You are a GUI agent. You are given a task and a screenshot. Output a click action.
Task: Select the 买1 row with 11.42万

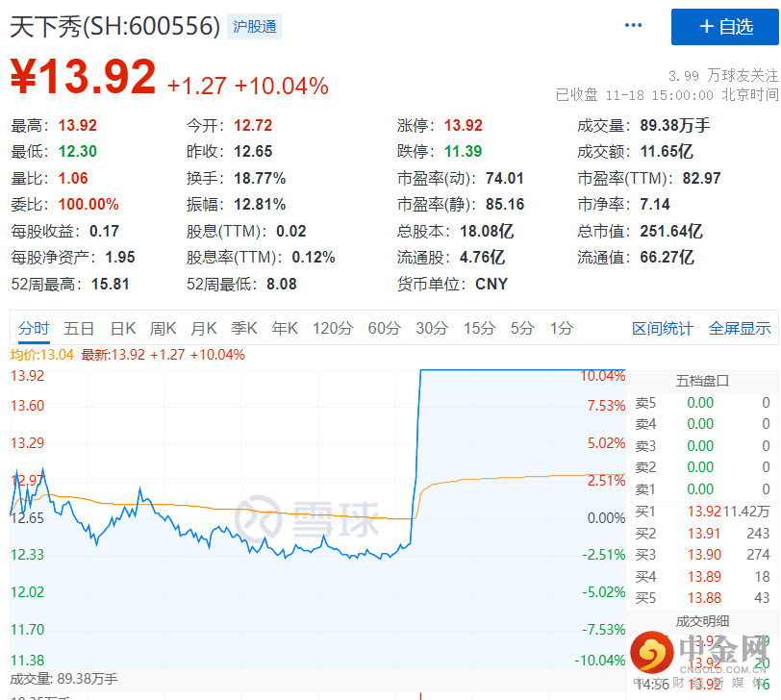point(702,512)
